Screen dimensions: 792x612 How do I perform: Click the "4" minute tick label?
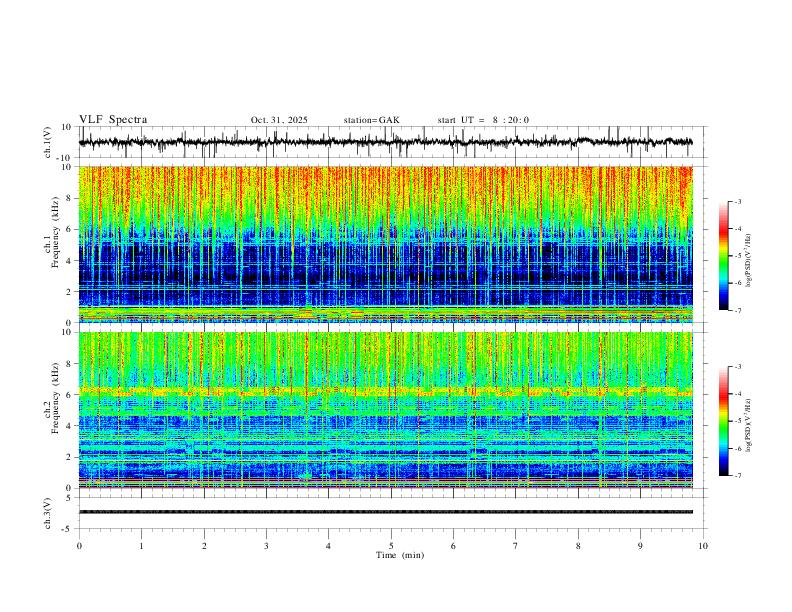click(x=328, y=546)
